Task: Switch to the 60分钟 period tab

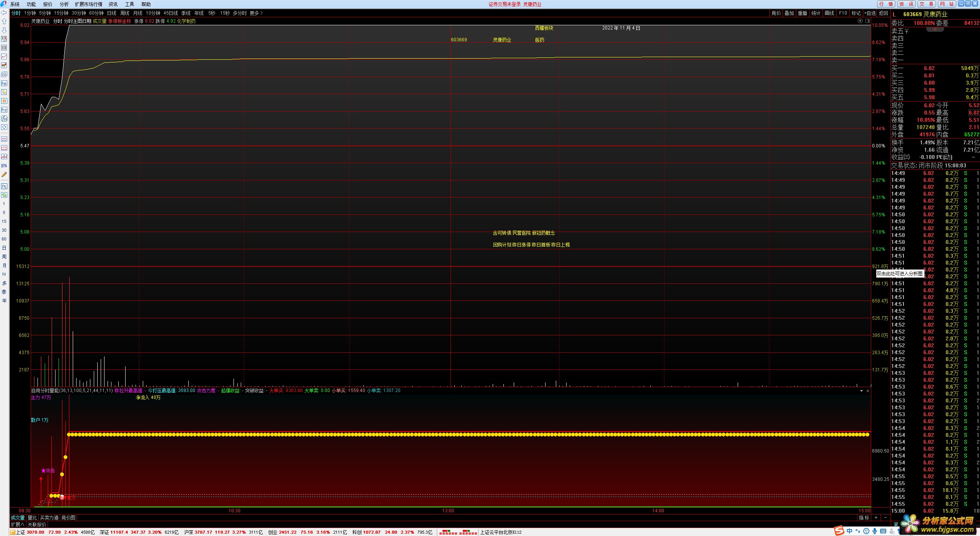Action: (96, 13)
